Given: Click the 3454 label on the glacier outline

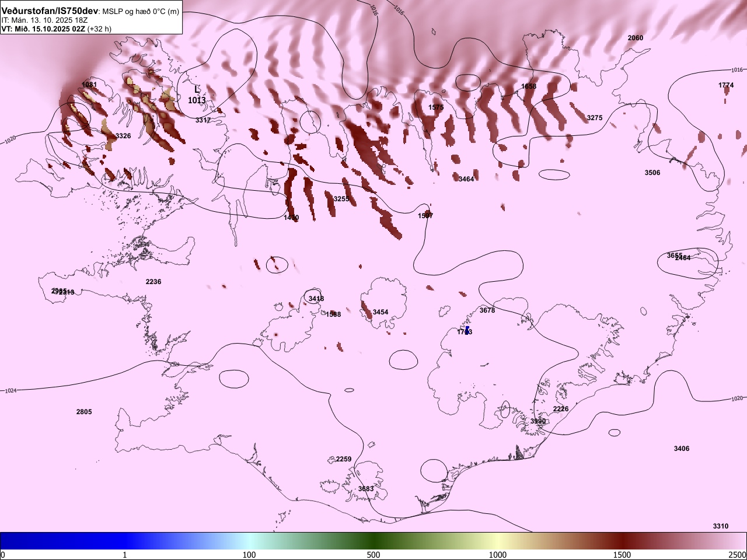Looking at the screenshot, I should (x=381, y=312).
